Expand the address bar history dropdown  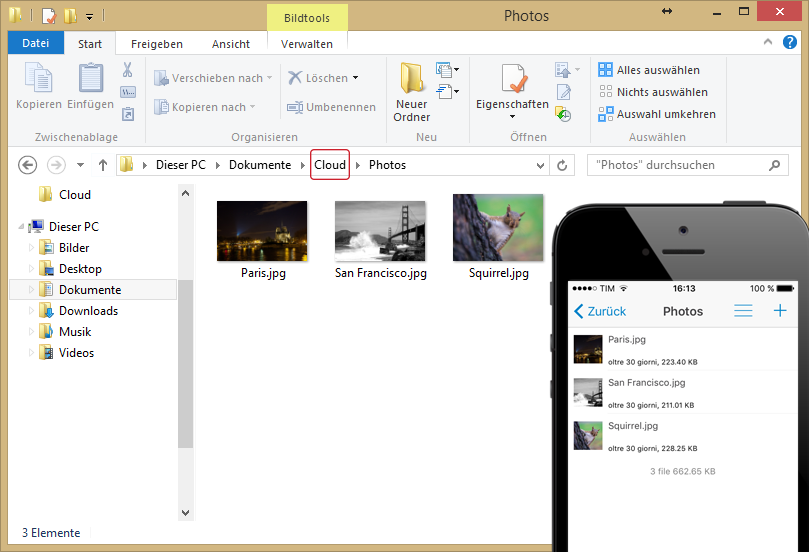point(541,165)
